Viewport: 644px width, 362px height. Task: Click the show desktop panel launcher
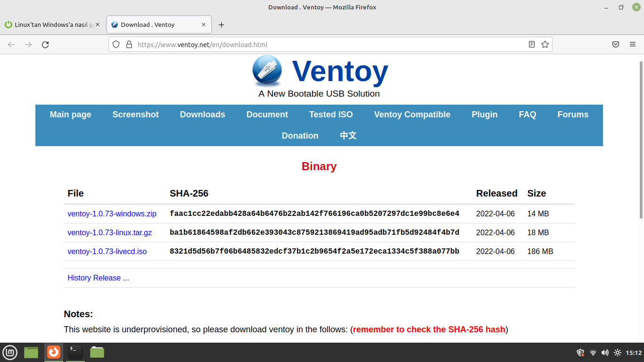pyautogui.click(x=31, y=352)
